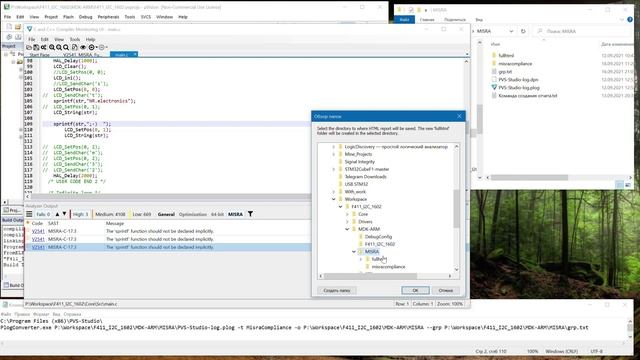Open Peripherals menu in µVision window

[x=108, y=17]
